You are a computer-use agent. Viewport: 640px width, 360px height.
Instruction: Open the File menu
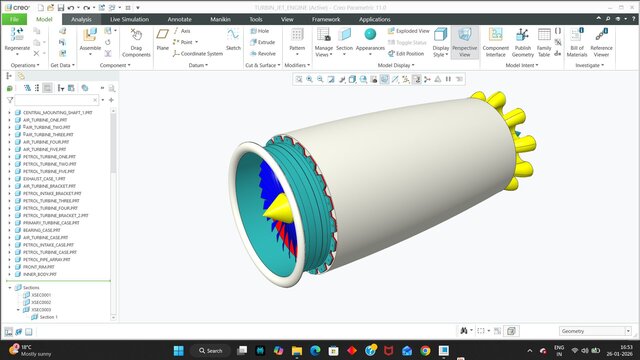click(x=14, y=19)
